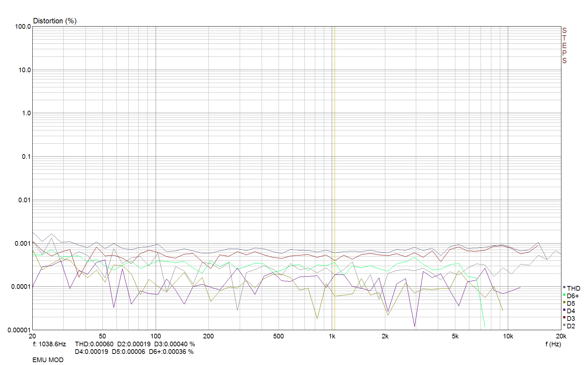Click the 20k x-axis tick label
The image size is (588, 365).
(561, 336)
